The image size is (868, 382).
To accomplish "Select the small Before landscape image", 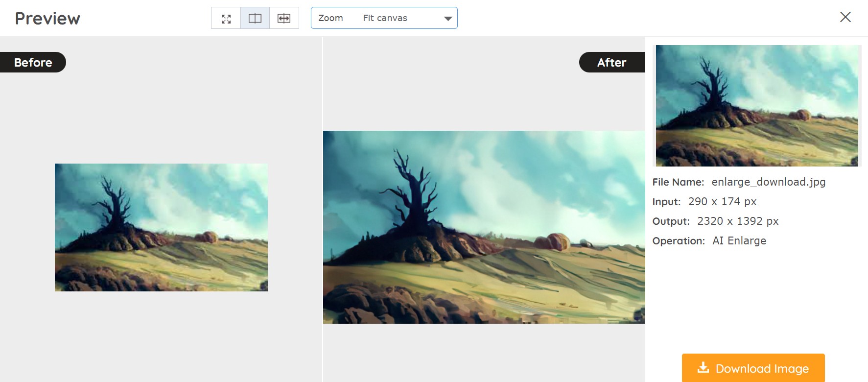I will point(161,227).
